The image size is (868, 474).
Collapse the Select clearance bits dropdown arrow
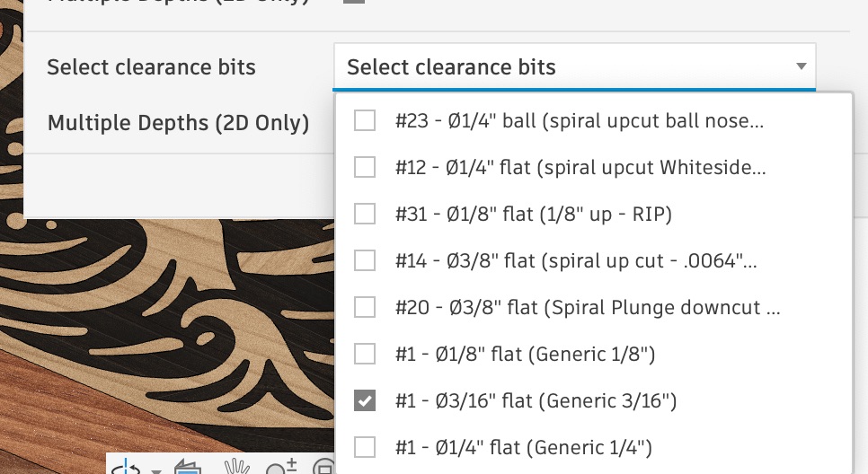(801, 67)
